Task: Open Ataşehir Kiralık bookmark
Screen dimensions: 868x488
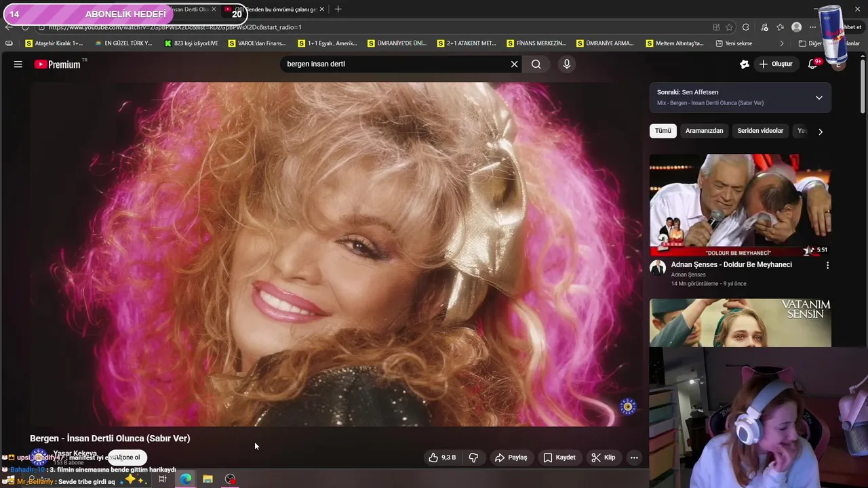Action: 54,43
